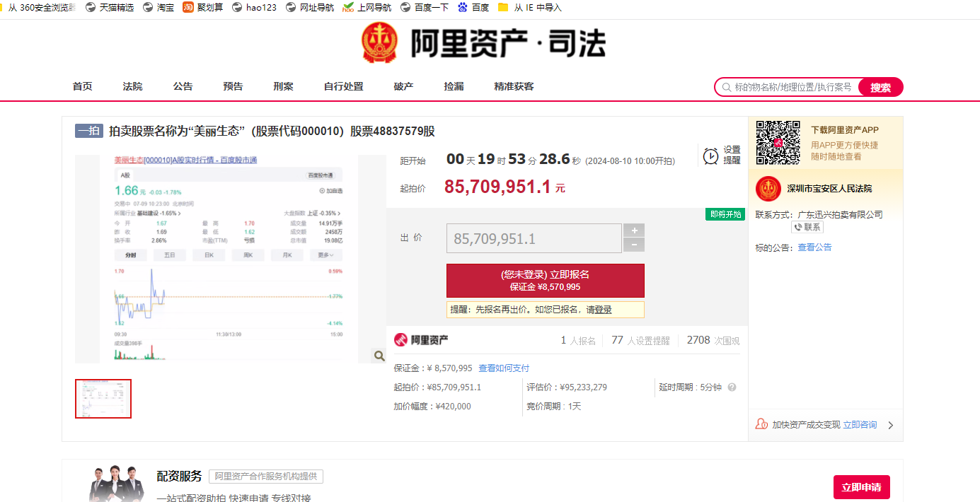Screen dimensions: 980x502
Task: Click the large stock chart preview image
Action: coord(231,259)
